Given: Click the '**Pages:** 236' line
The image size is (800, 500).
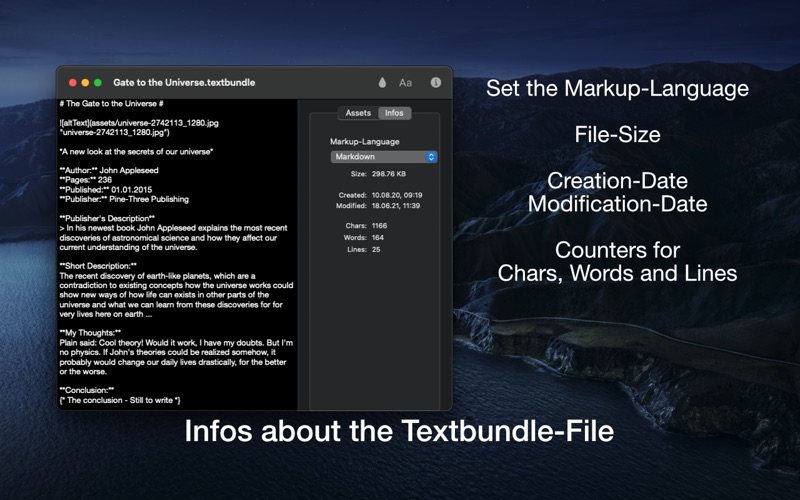Looking at the screenshot, I should (85, 180).
